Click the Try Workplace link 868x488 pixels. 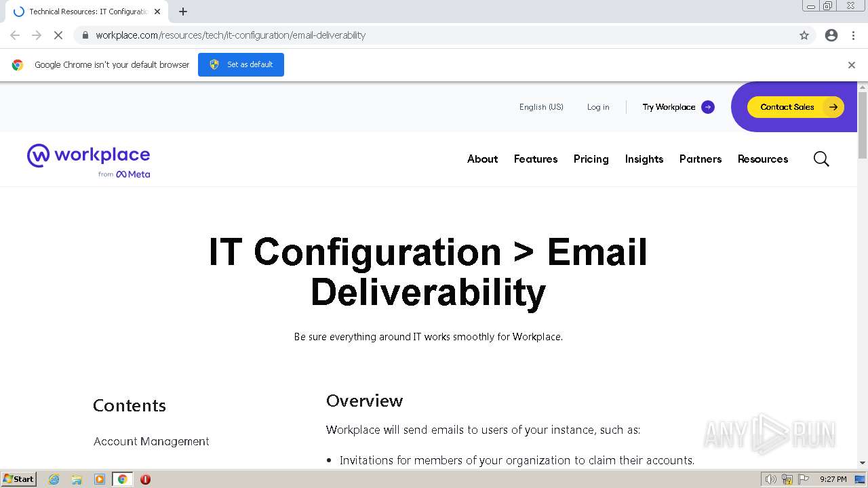pos(669,107)
